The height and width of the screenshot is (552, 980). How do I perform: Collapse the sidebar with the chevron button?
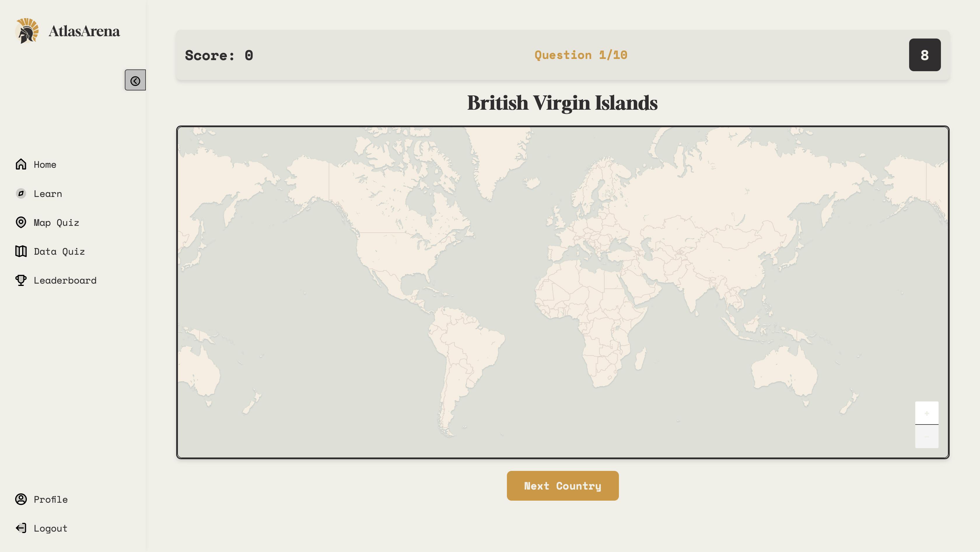pos(135,80)
